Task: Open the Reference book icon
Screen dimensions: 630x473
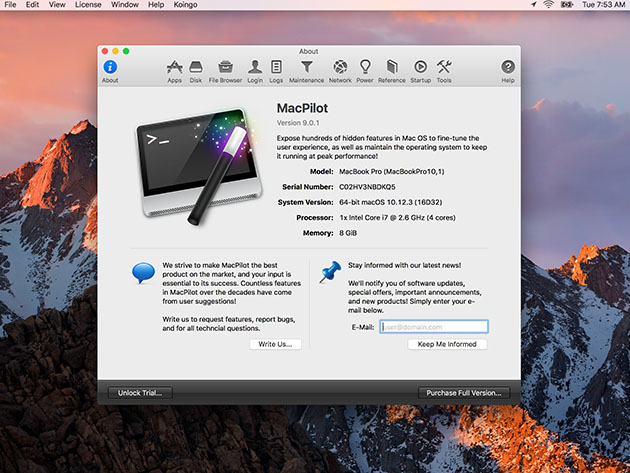Action: point(392,68)
